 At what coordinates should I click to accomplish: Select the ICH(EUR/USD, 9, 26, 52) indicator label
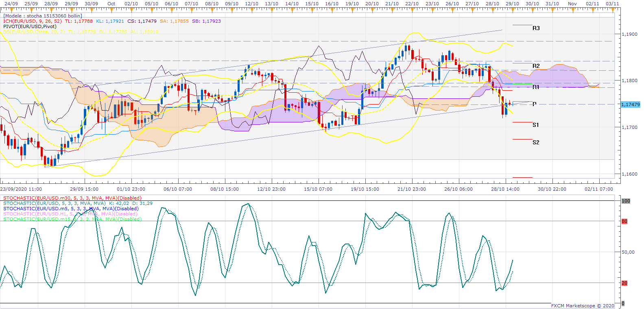(x=33, y=21)
